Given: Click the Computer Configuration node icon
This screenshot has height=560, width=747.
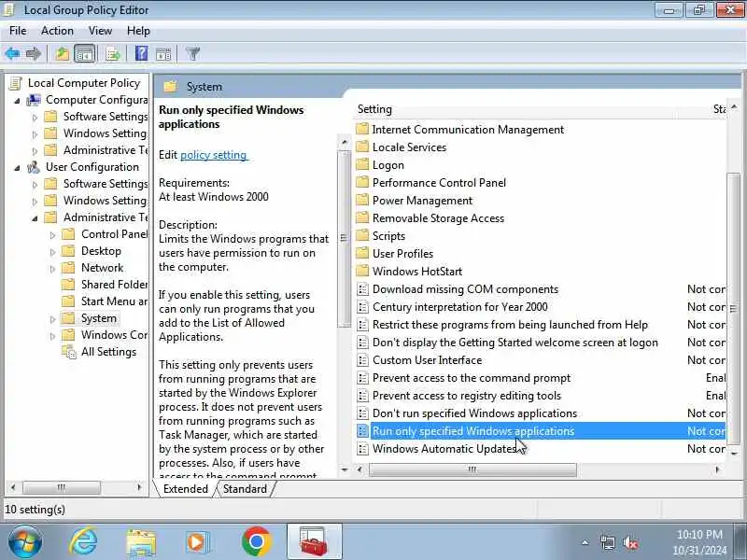Looking at the screenshot, I should (34, 100).
